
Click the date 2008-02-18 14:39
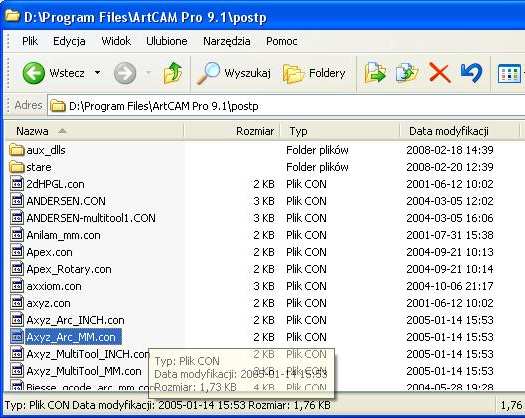click(x=450, y=150)
